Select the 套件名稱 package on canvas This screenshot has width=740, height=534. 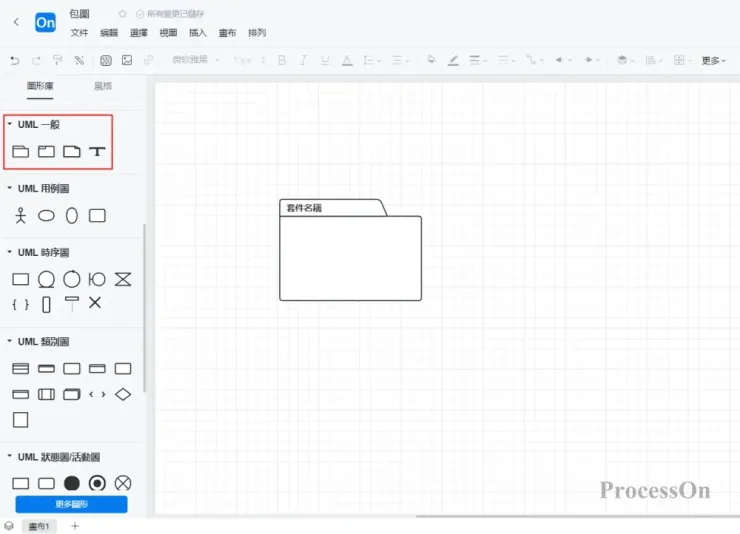coord(350,250)
